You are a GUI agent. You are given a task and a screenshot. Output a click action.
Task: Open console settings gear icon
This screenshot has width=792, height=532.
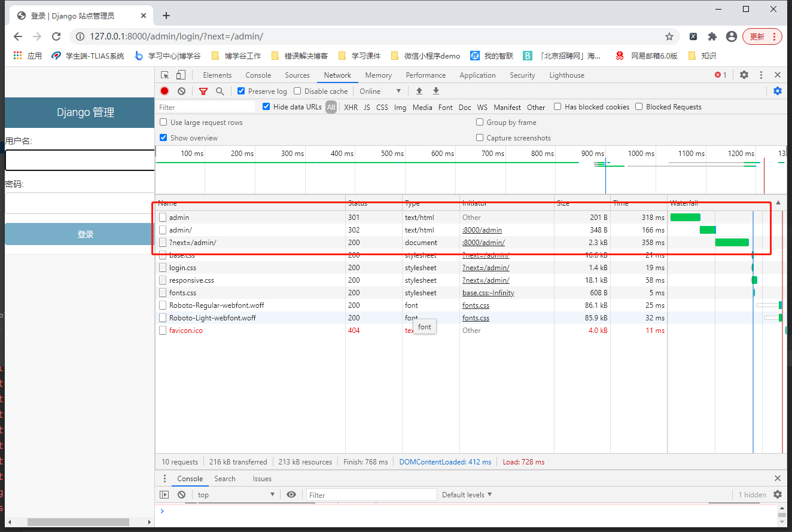tap(778, 494)
